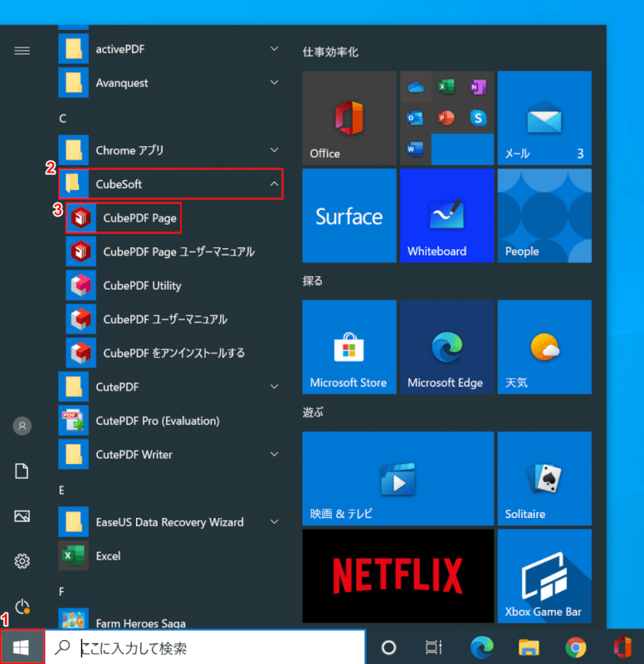Open File Explorer from the taskbar
This screenshot has height=664, width=644.
[x=529, y=647]
